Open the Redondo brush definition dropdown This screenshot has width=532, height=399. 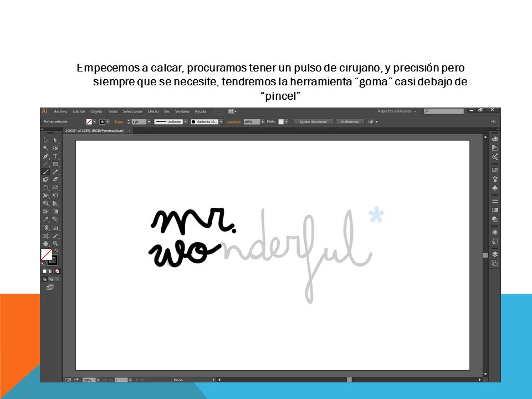pyautogui.click(x=221, y=122)
